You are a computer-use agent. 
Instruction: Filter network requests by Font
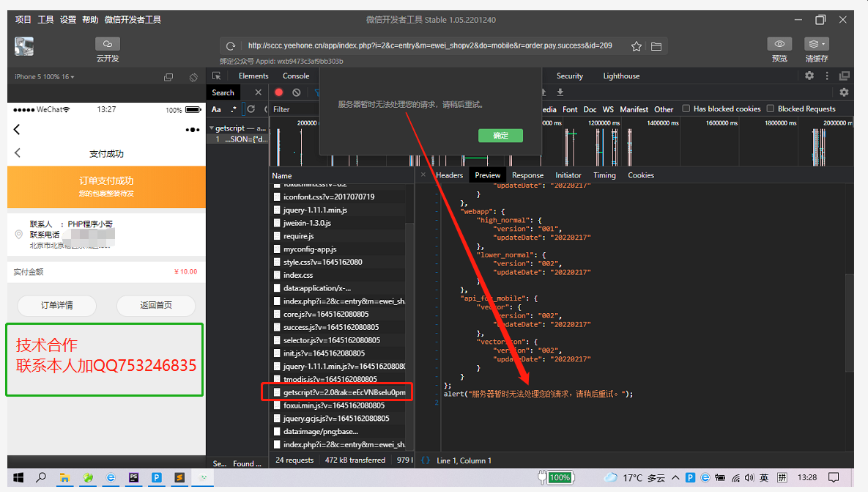[x=570, y=109]
